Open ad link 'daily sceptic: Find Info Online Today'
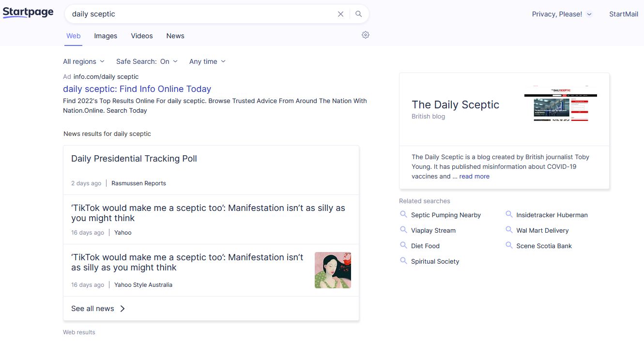This screenshot has height=342, width=644. (x=137, y=89)
